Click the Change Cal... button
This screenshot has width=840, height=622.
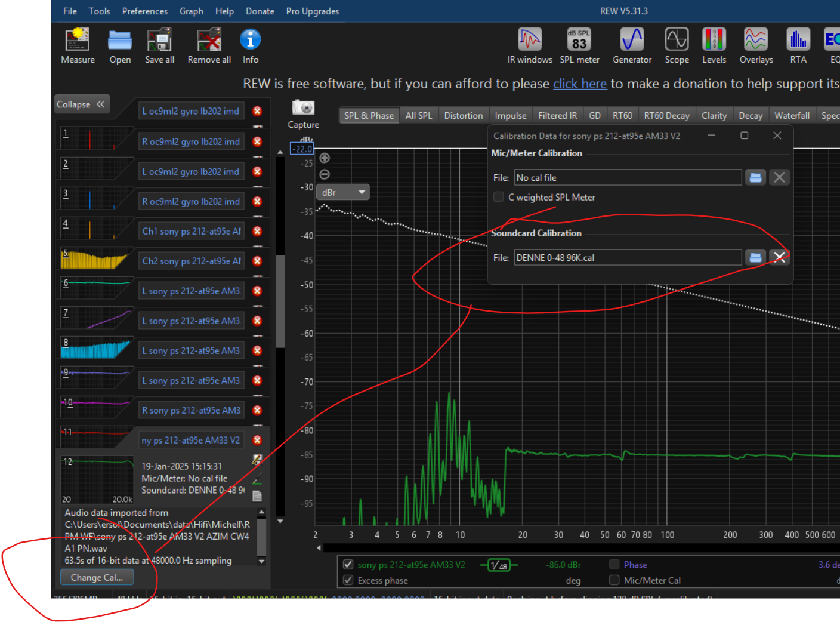coord(97,577)
